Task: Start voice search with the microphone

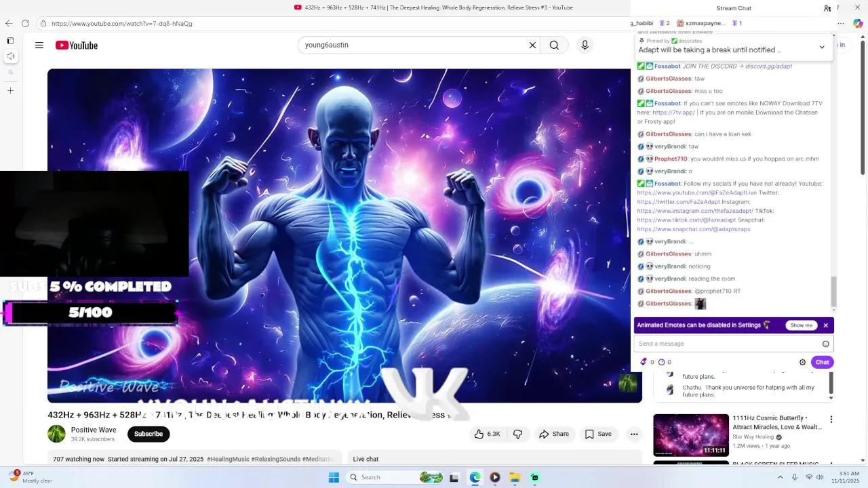Action: [x=585, y=45]
